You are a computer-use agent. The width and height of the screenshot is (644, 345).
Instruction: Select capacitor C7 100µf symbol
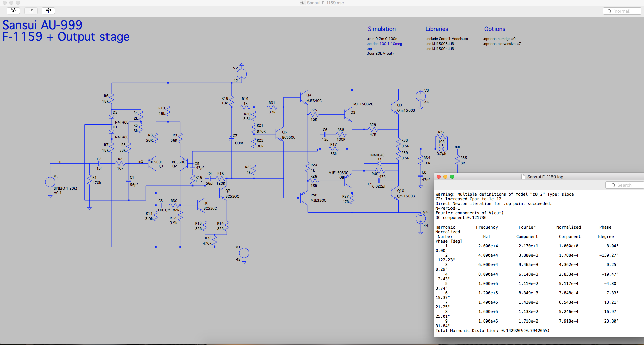coord(231,138)
